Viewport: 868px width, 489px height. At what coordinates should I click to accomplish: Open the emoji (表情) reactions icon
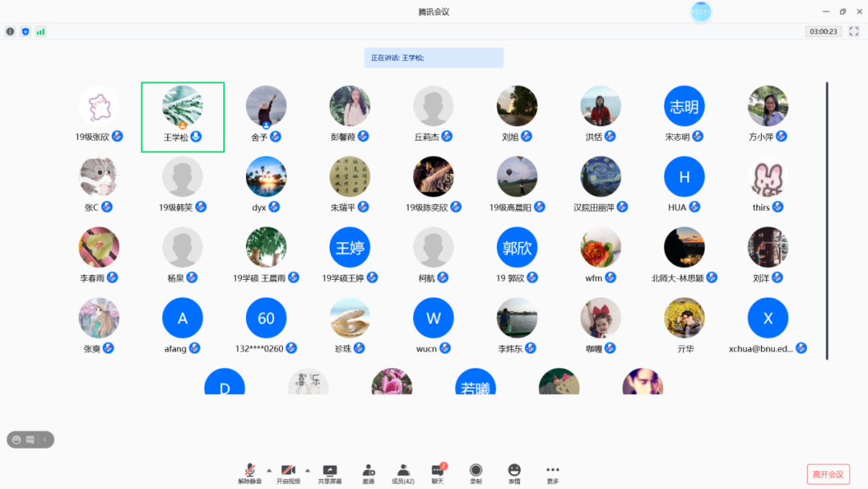point(514,472)
